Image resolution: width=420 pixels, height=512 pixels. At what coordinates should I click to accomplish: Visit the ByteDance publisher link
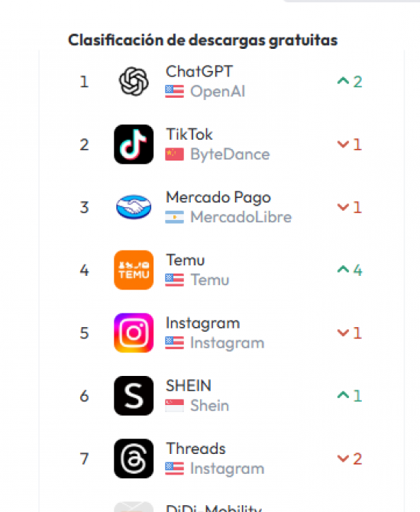pyautogui.click(x=230, y=154)
